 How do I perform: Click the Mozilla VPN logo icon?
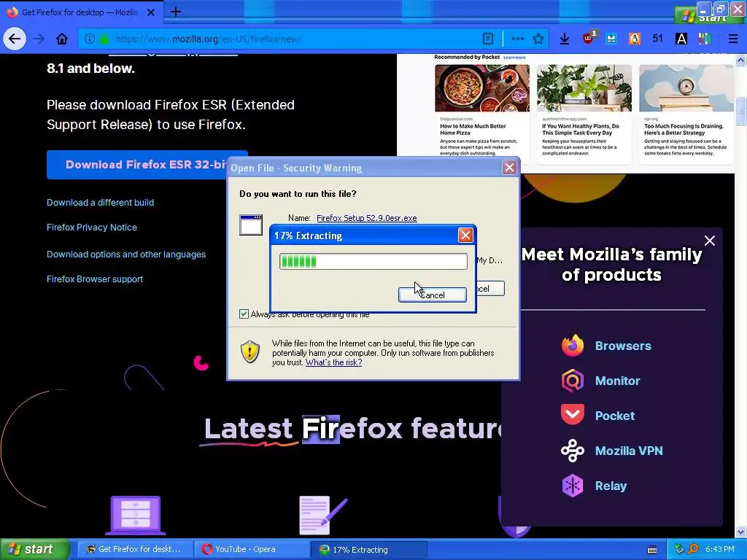[572, 451]
